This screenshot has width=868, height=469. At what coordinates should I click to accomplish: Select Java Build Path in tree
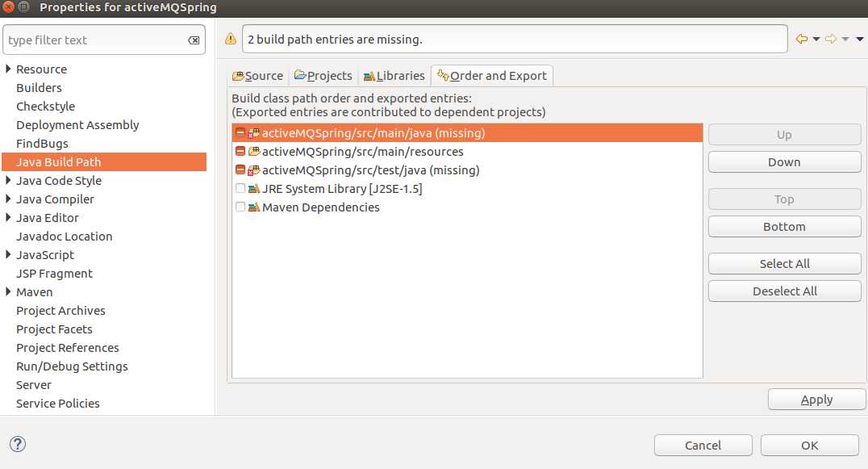104,161
